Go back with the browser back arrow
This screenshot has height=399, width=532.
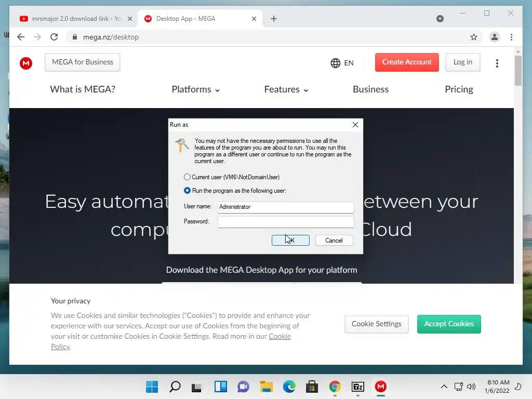coord(21,37)
